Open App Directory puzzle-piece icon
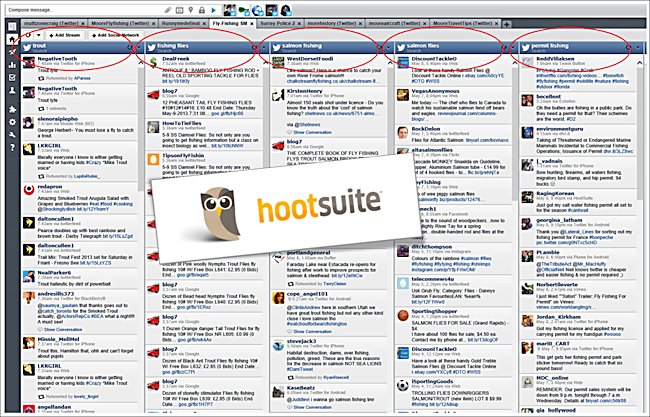This screenshot has height=417, width=650. coord(12,109)
